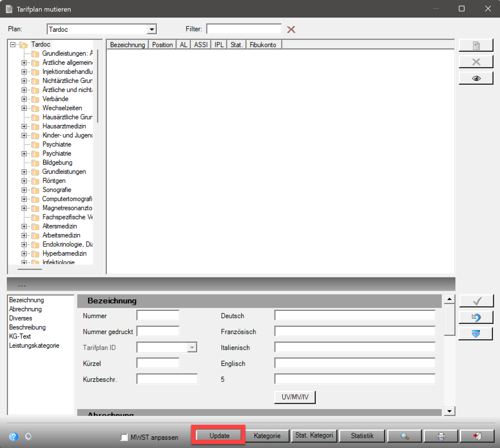Select Diverses in section list
This screenshot has width=500, height=448.
click(20, 318)
